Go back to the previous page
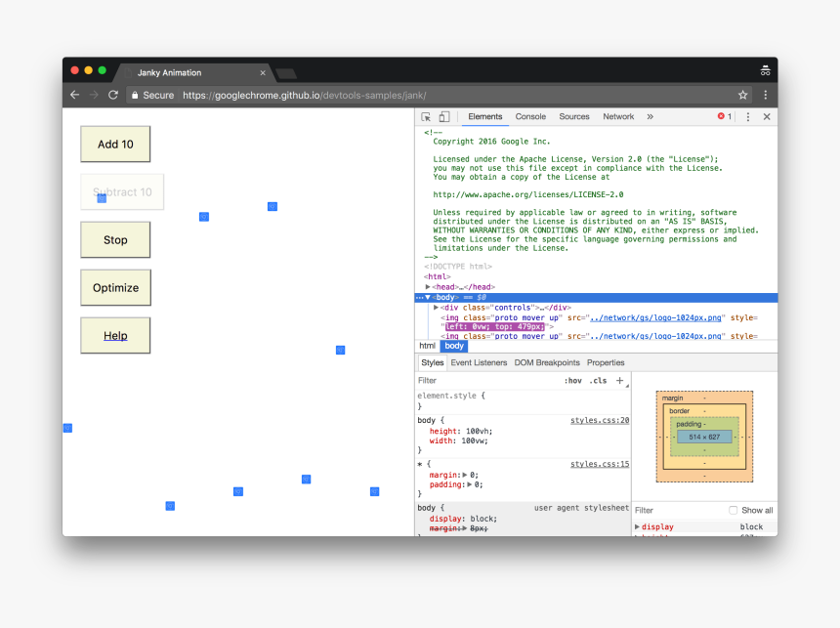 coord(74,96)
